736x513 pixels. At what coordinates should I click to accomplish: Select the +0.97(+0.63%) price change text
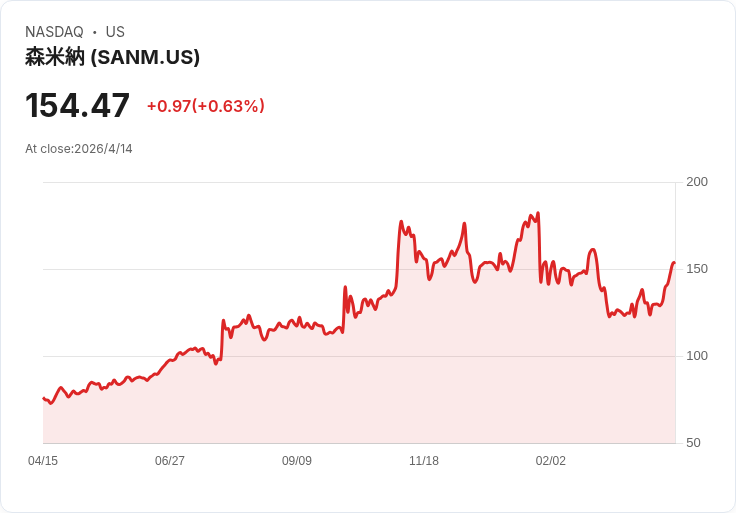pyautogui.click(x=205, y=106)
